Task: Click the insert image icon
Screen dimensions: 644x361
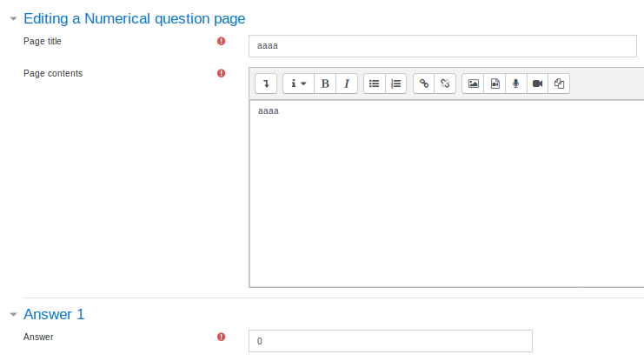Action: coord(473,84)
